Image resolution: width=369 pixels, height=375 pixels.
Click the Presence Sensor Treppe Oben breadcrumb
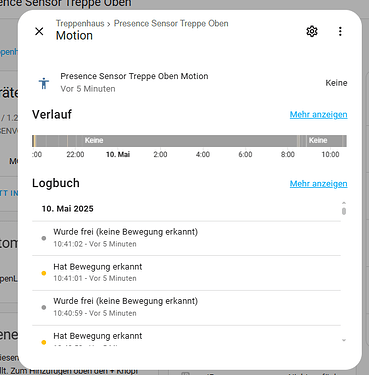(x=171, y=23)
